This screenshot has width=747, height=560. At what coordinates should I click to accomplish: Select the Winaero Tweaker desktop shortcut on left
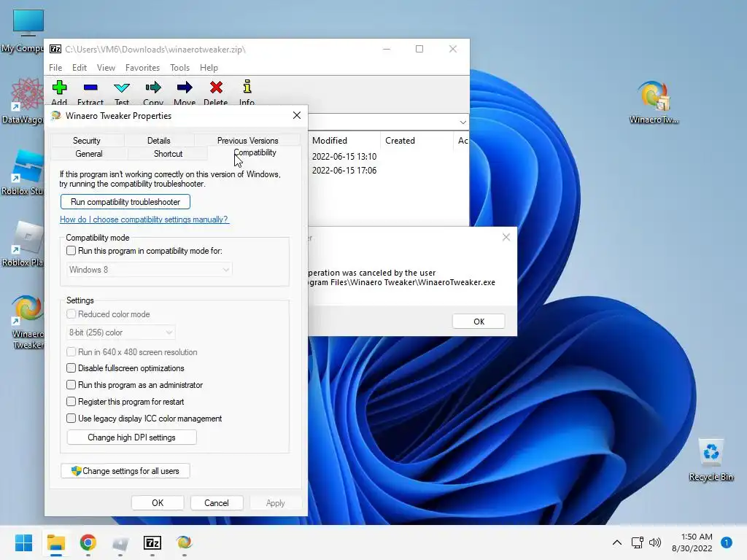(27, 322)
